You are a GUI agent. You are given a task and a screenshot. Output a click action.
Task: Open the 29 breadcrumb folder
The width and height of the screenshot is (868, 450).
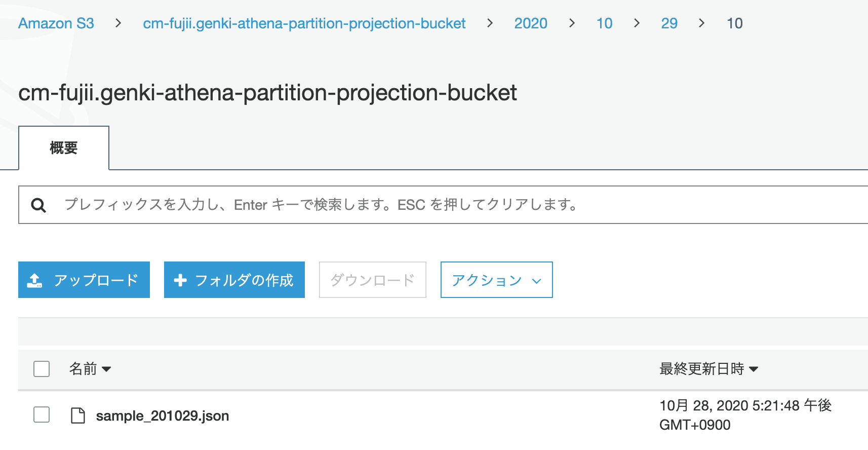668,23
